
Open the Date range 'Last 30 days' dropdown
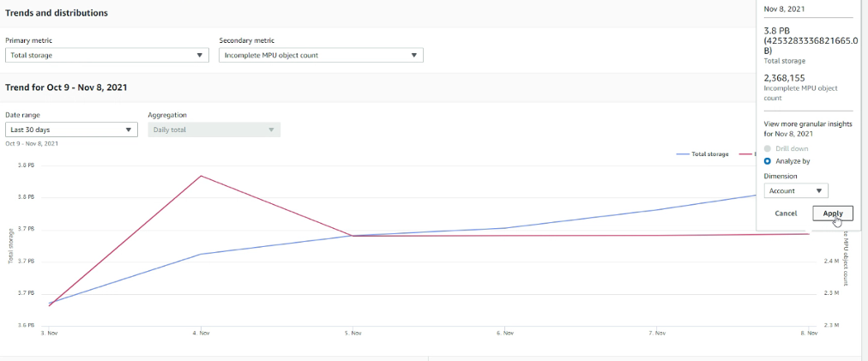(71, 129)
